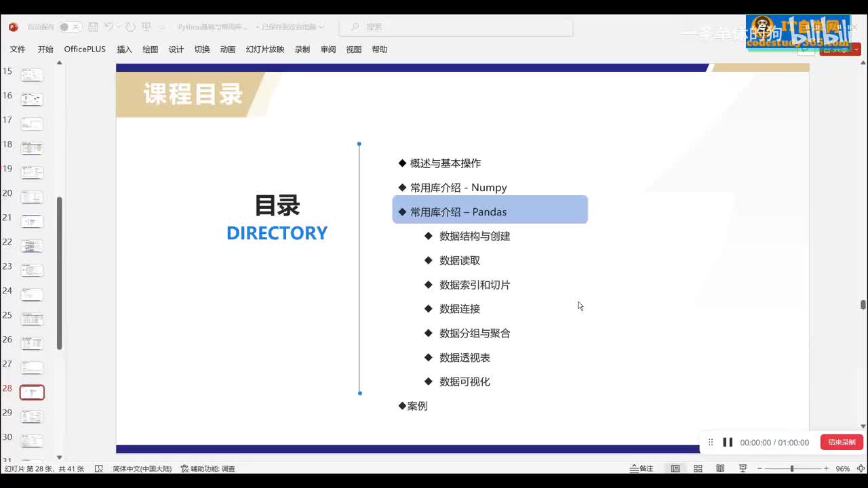Open the 绘图 ribbon tab
The height and width of the screenshot is (488, 868).
(150, 49)
